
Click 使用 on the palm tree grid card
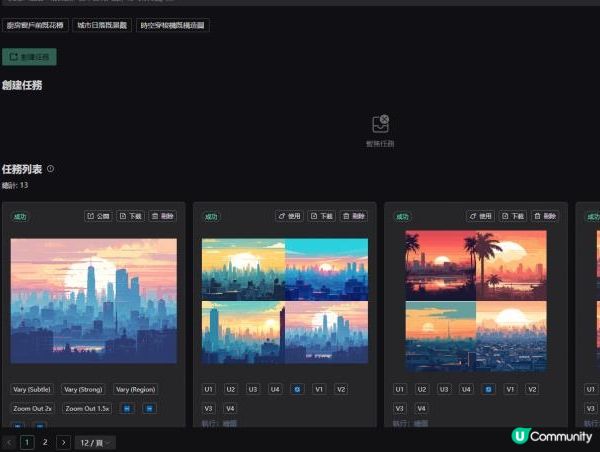[480, 216]
